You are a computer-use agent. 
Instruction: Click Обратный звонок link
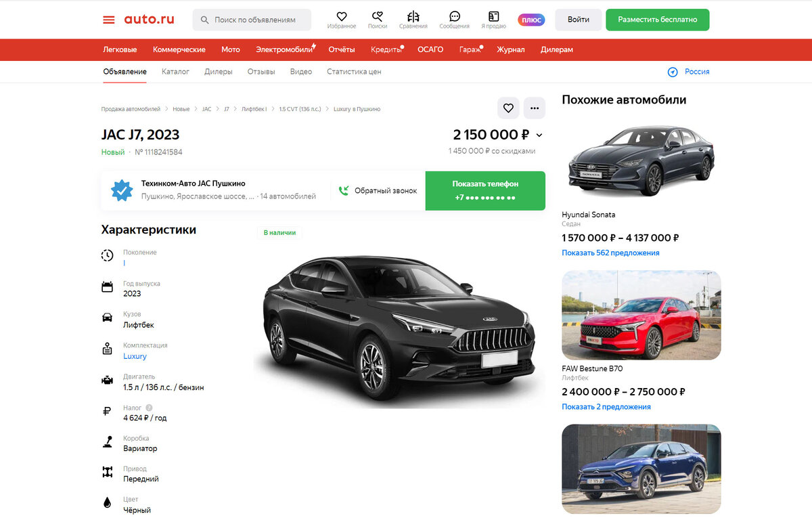tap(386, 191)
